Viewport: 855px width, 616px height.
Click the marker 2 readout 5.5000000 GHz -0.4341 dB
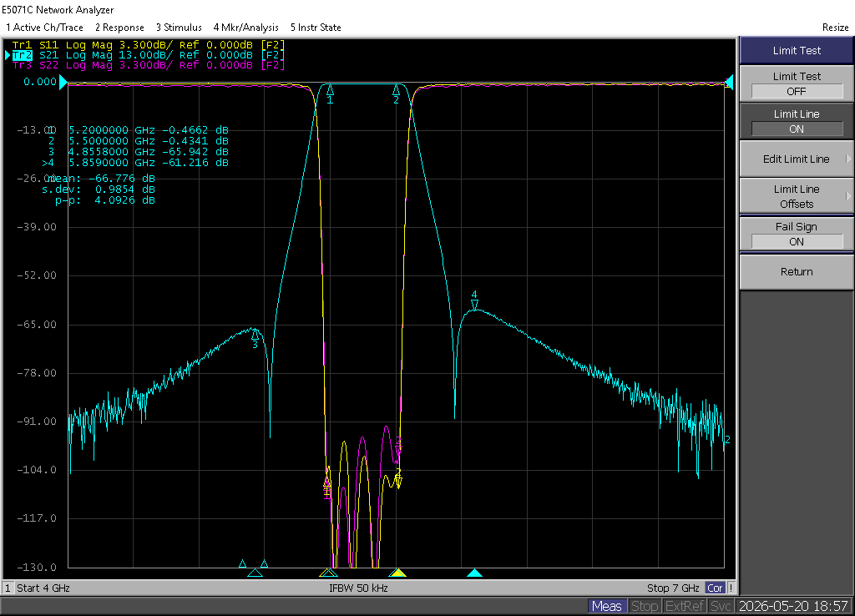[136, 141]
